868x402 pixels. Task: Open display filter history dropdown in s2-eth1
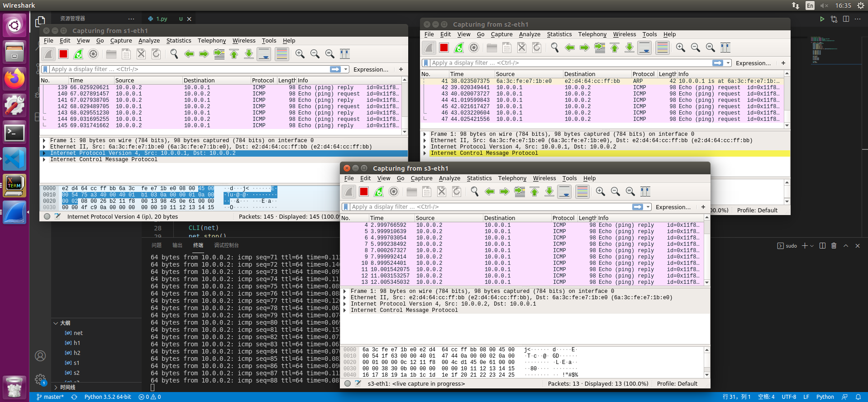pyautogui.click(x=728, y=63)
